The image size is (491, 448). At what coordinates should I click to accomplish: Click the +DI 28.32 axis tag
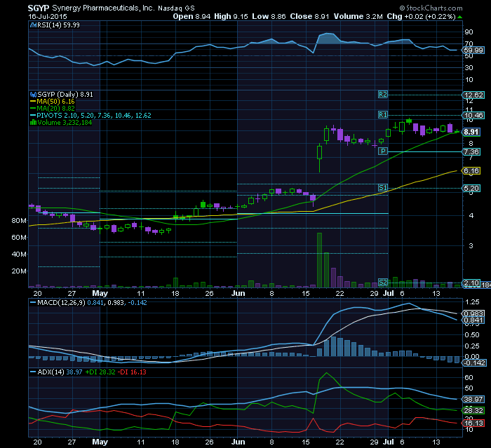(473, 410)
